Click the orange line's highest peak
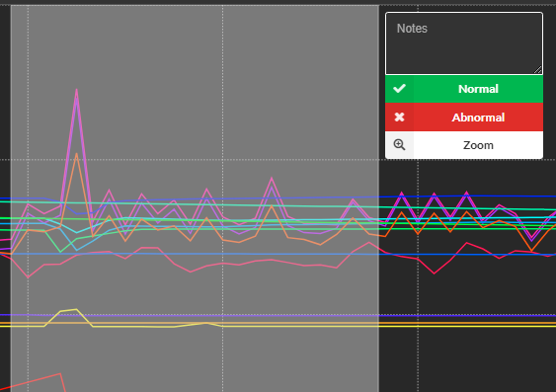Screen dimensions: 556x392 77,154
